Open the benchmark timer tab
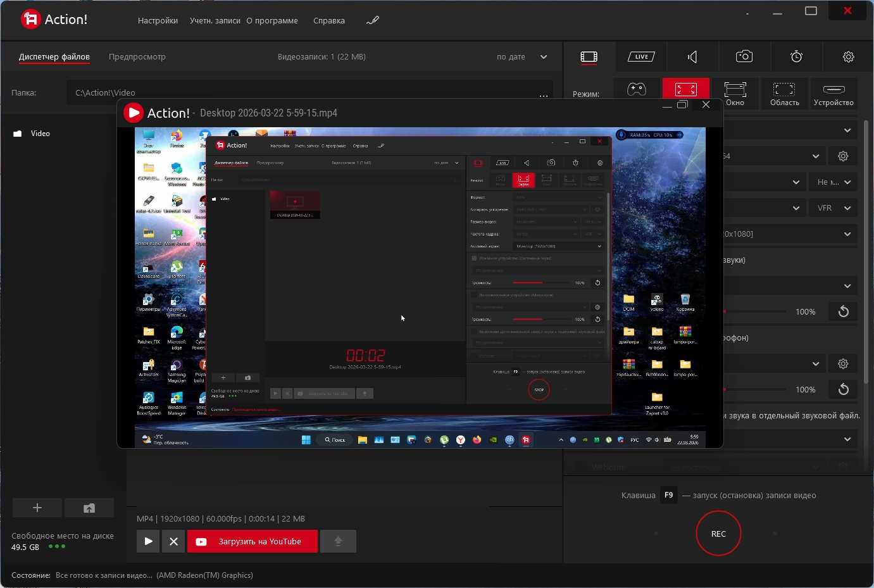Image resolution: width=874 pixels, height=588 pixels. pyautogui.click(x=796, y=57)
